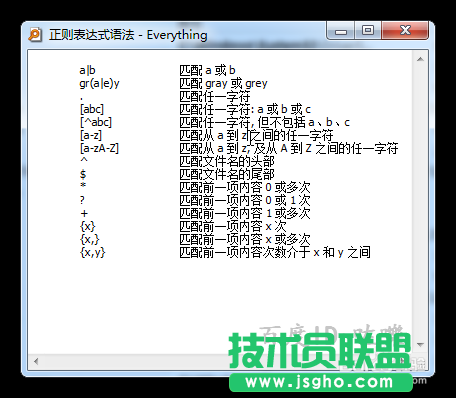This screenshot has height=398, width=456.
Task: Click the '*' asterisk syntax entry
Action: coord(83,186)
